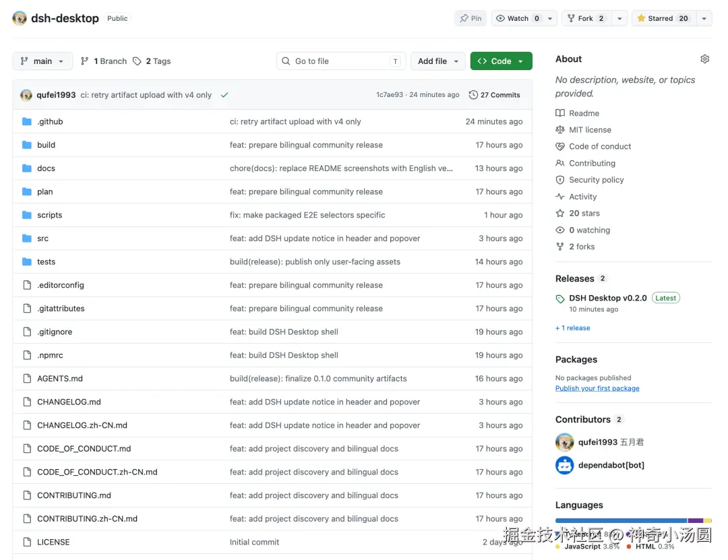Click the eye icon beside 0 watching

(x=560, y=230)
